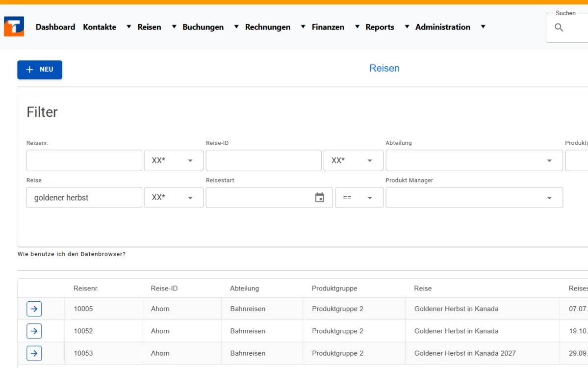
Task: Open the Reisenr. XX* operator dropdown
Action: 174,160
